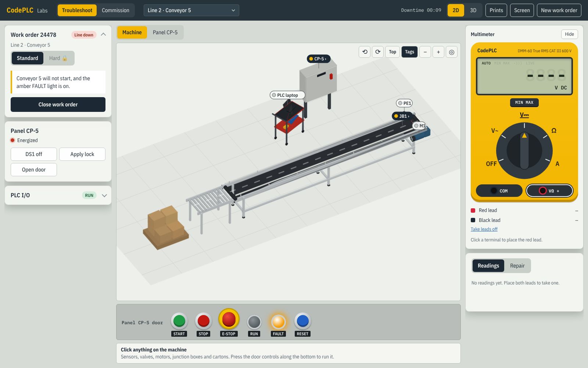Zoom out of the machine view
Image resolution: width=588 pixels, height=368 pixels.
click(x=425, y=52)
